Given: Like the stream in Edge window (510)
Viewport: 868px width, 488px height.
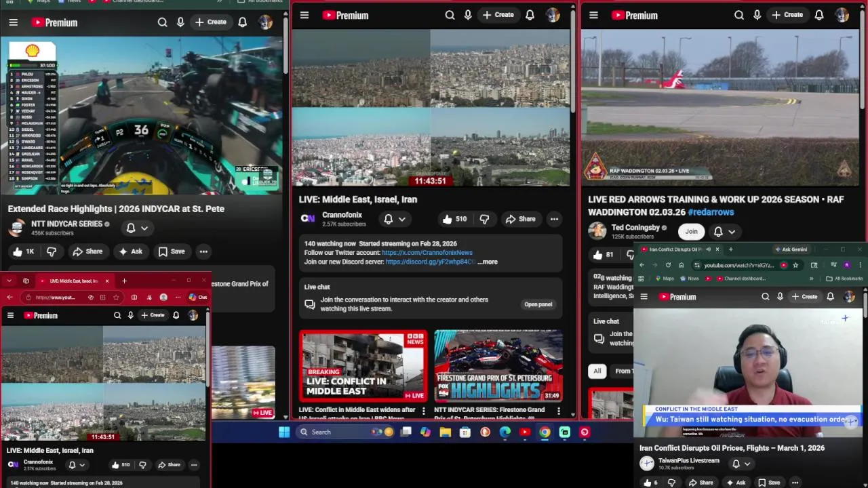Looking at the screenshot, I should (120, 465).
